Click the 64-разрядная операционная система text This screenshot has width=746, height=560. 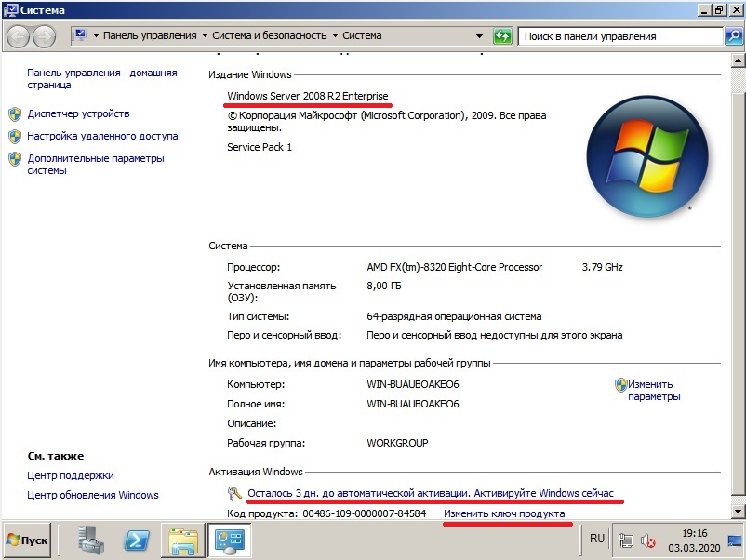point(454,316)
